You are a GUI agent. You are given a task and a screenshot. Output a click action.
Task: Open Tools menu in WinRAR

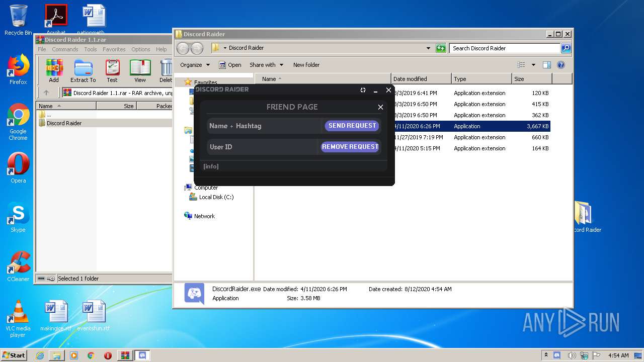pyautogui.click(x=91, y=49)
